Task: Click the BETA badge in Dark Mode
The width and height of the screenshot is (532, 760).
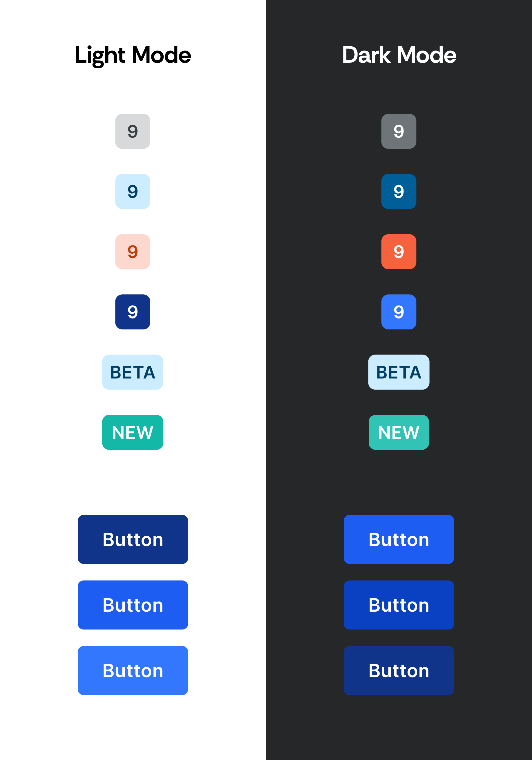Action: (x=398, y=372)
